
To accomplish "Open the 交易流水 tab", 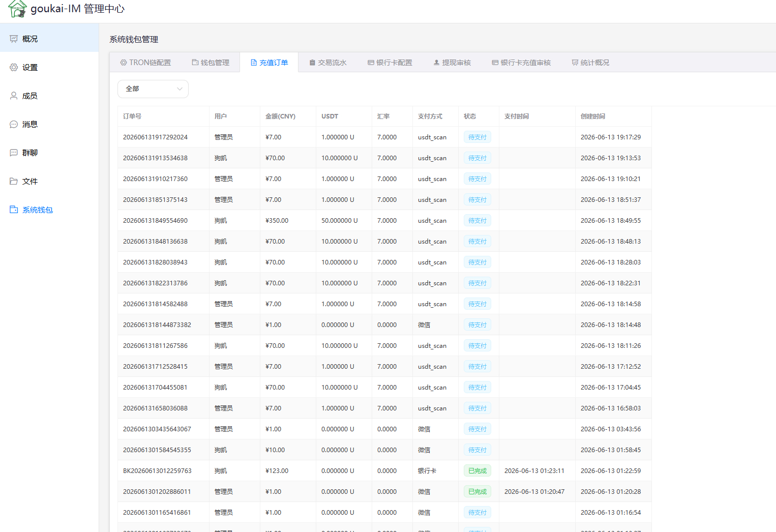I will pos(328,63).
